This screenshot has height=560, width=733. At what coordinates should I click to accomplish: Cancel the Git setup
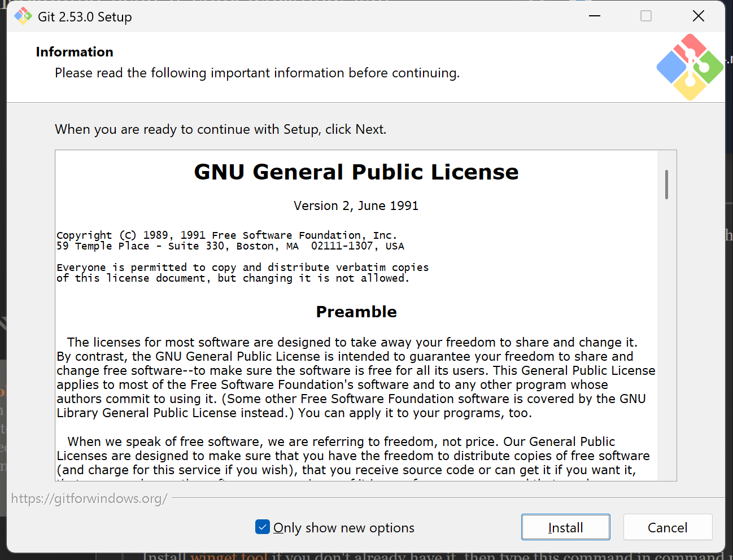[667, 527]
